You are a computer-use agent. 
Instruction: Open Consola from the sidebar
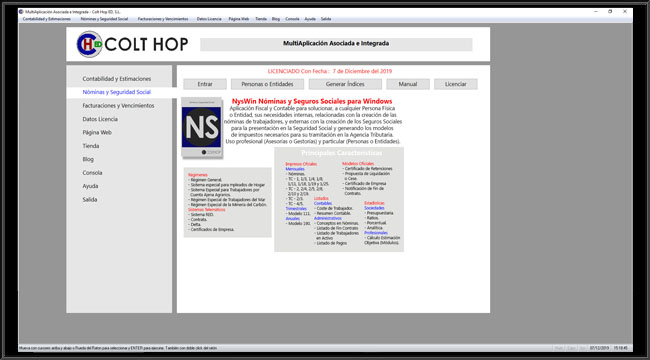click(92, 173)
